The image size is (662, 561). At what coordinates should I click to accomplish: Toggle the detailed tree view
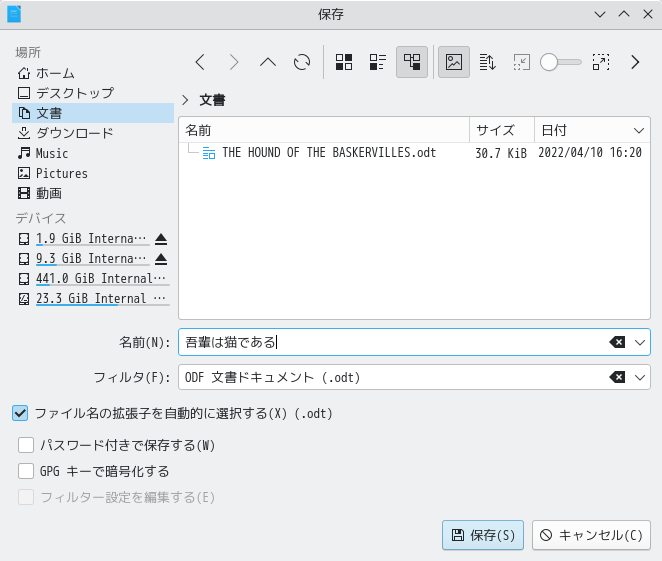coord(412,62)
